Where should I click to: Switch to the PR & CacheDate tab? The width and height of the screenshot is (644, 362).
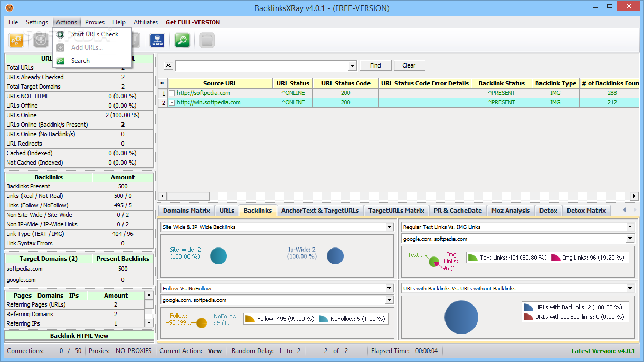click(458, 211)
